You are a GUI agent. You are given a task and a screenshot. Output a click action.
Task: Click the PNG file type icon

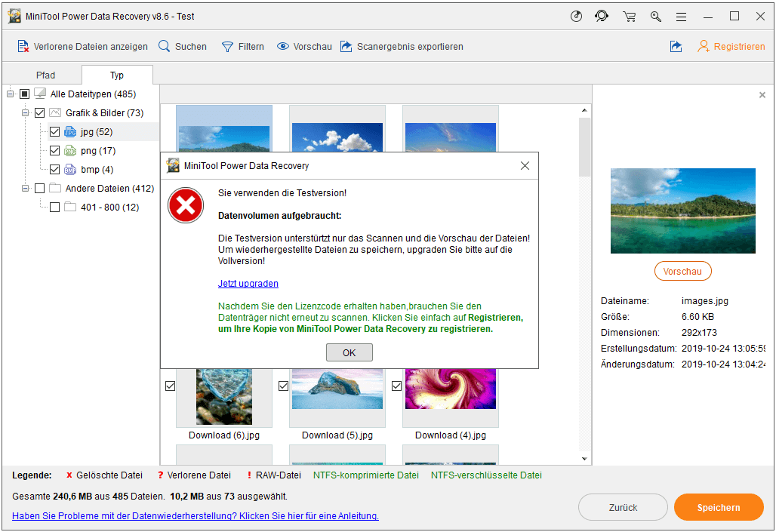[x=70, y=150]
